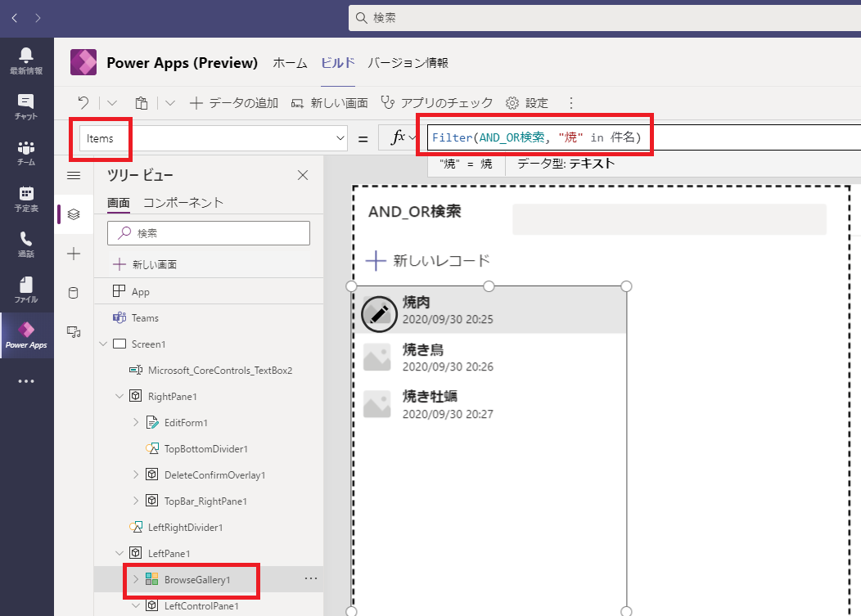The image size is (861, 616).
Task: Open the チーム icon in Teams sidebar
Action: (x=26, y=153)
